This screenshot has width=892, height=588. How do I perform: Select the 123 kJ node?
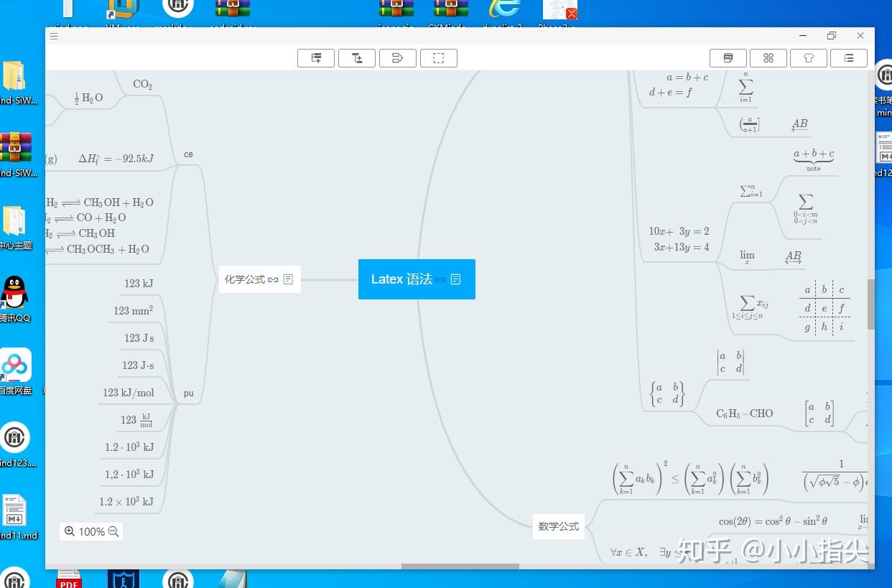[139, 284]
